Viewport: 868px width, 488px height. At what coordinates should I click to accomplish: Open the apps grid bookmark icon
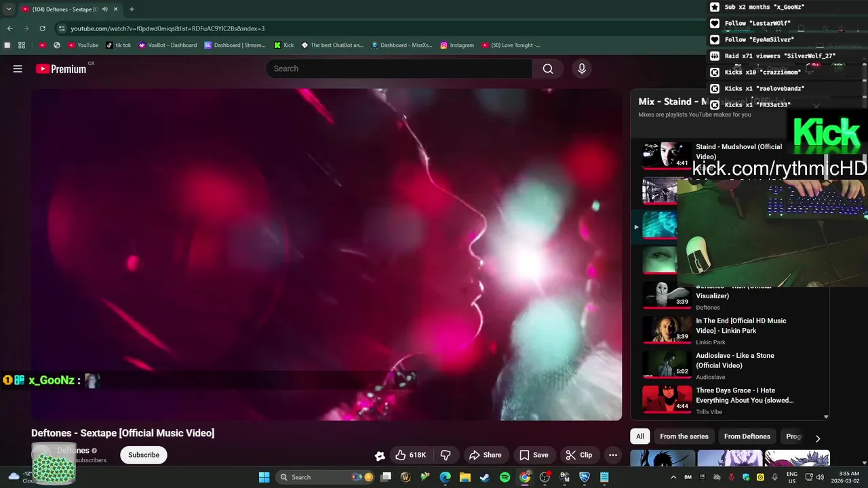(x=22, y=45)
